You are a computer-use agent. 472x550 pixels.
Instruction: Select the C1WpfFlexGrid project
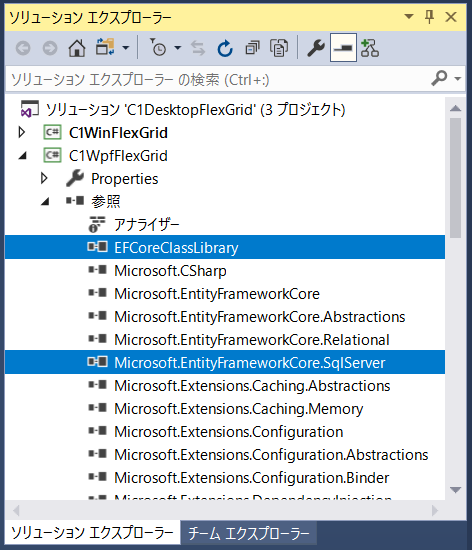click(x=118, y=156)
